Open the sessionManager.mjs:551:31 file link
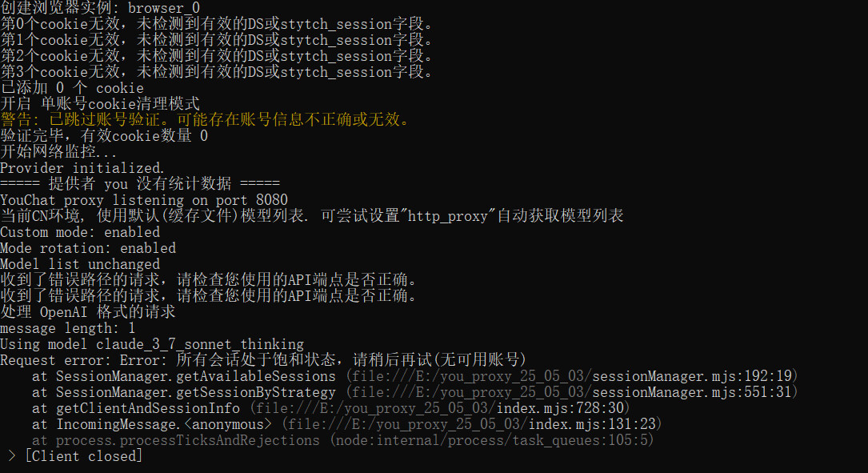 pos(572,392)
